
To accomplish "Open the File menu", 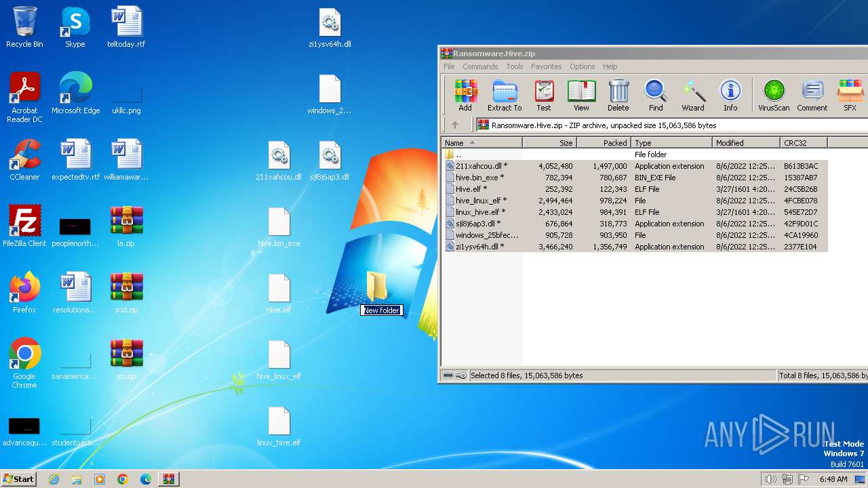I will pos(449,66).
